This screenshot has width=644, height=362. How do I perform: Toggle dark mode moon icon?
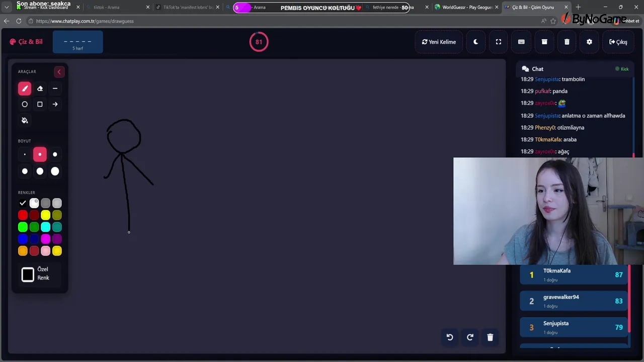tap(475, 42)
